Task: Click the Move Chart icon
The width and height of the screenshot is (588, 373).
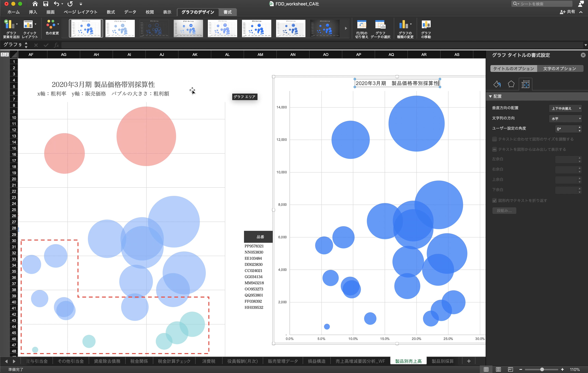Action: coord(426,25)
